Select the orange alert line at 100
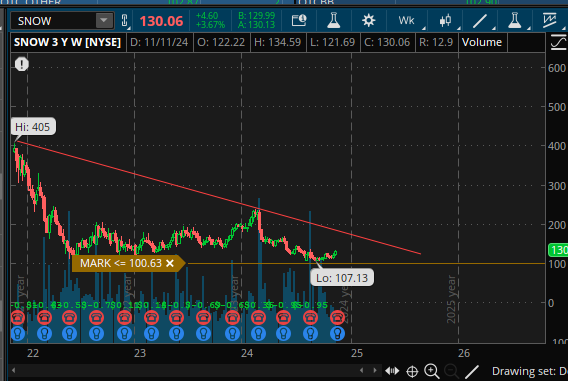 pos(366,263)
